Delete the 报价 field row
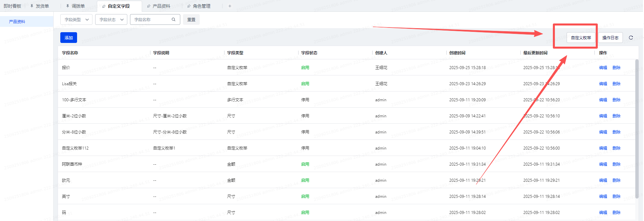644x221 pixels. (617, 67)
